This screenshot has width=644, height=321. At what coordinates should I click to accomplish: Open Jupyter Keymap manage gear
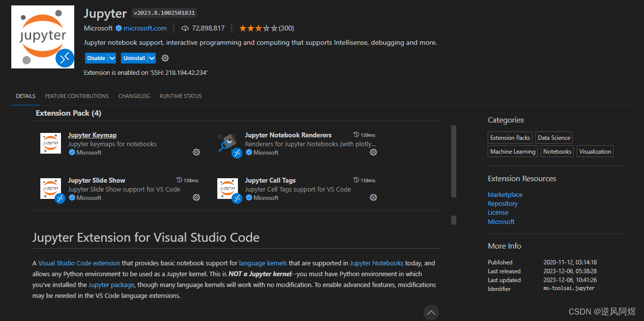196,152
